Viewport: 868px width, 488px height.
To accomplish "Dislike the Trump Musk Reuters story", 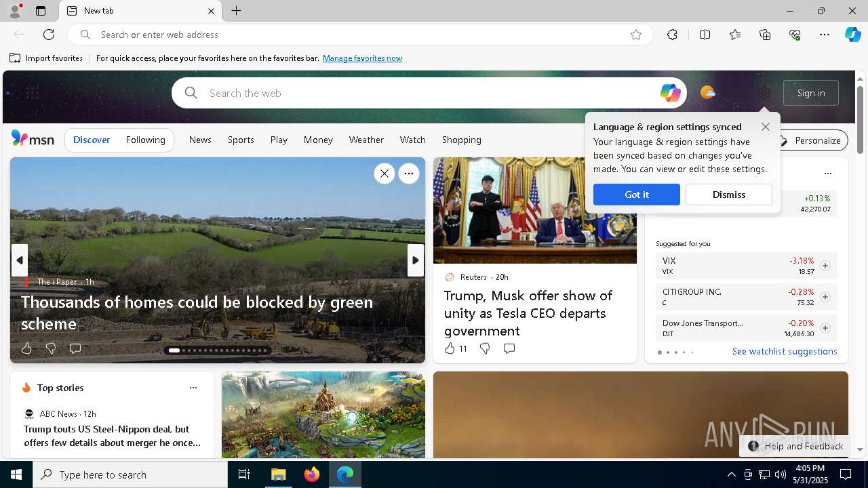I will [485, 348].
